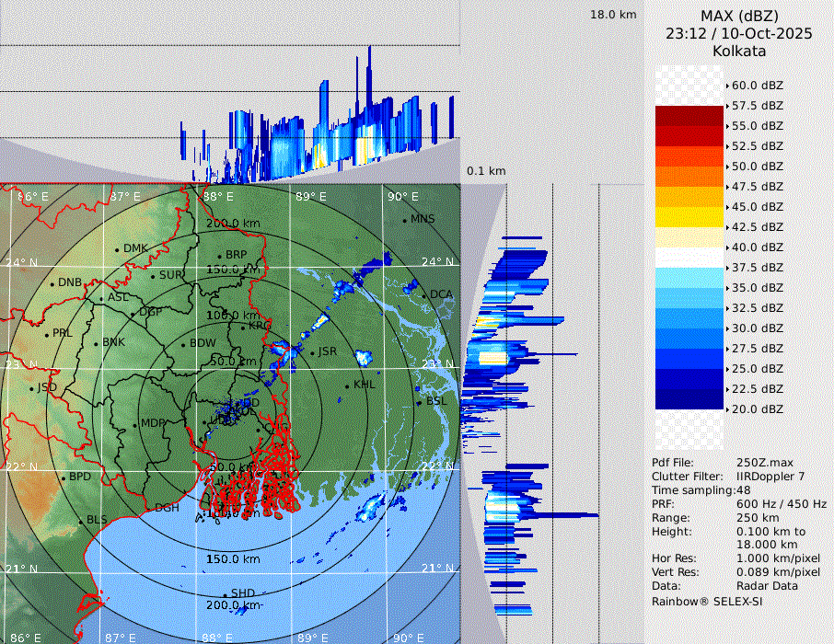Select the 23:12 / 10-Oct-2025 timestamp
The width and height of the screenshot is (834, 644).
[x=739, y=33]
